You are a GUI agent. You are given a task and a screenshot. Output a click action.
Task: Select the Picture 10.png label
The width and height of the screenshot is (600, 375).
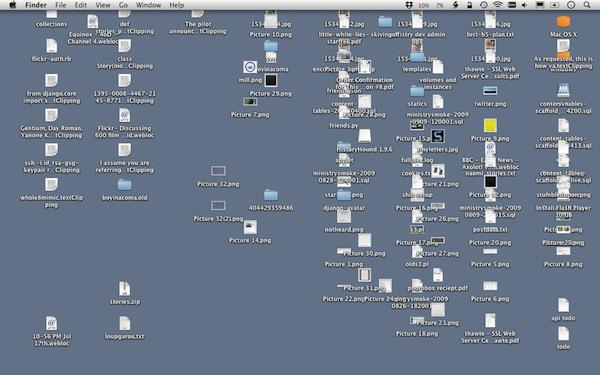[x=271, y=34]
